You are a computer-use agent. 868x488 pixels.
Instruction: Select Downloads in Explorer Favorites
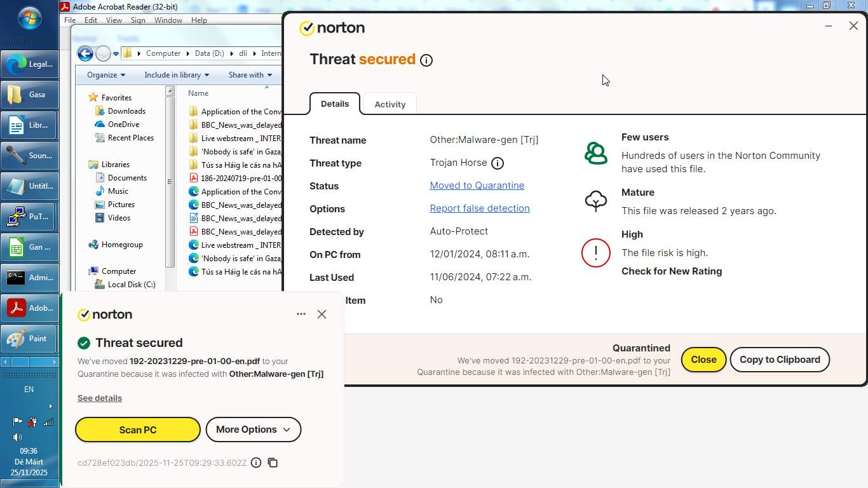click(x=126, y=111)
